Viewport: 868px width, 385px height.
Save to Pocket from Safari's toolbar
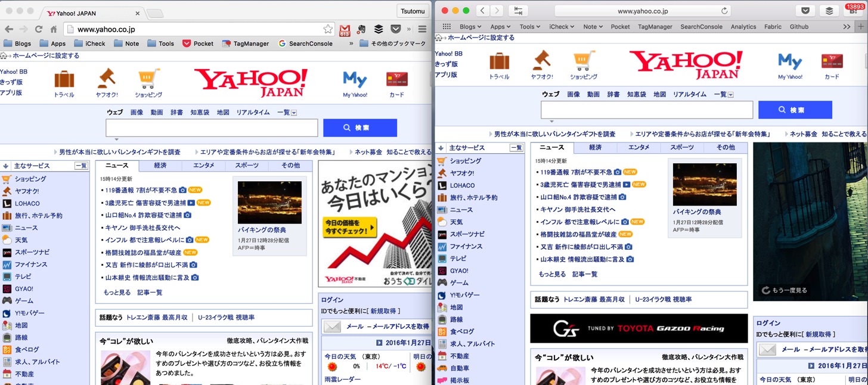pyautogui.click(x=805, y=11)
